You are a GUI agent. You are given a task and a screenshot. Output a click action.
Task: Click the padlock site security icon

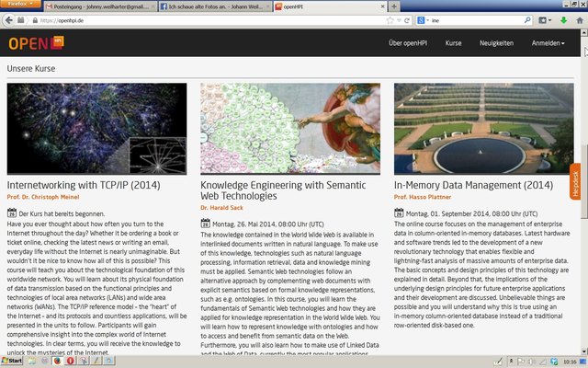coord(35,20)
